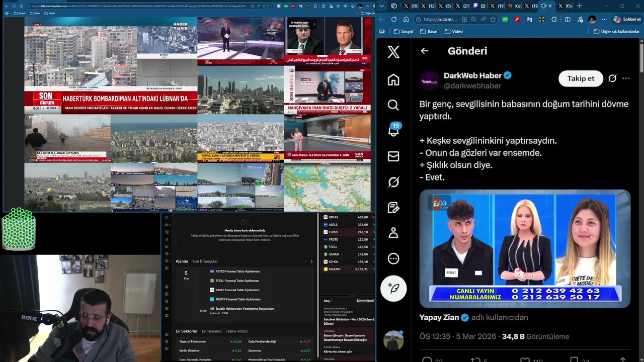Open post's three-dot more menu

[626, 78]
